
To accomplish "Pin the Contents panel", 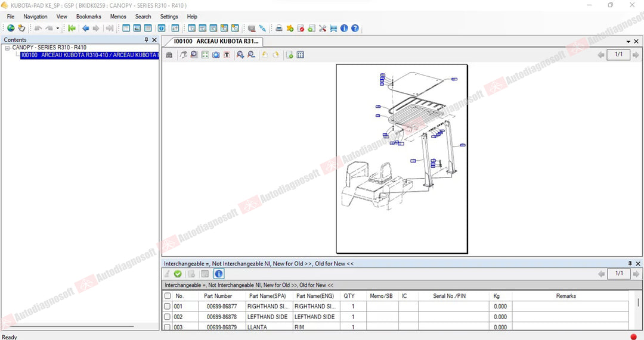I will pyautogui.click(x=146, y=40).
